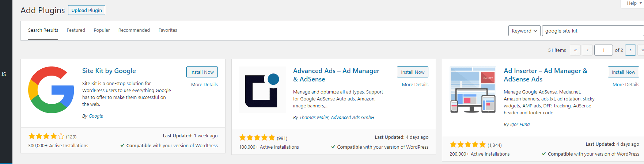
Task: Click '300,000+ Active Installations' text
Action: (58, 145)
